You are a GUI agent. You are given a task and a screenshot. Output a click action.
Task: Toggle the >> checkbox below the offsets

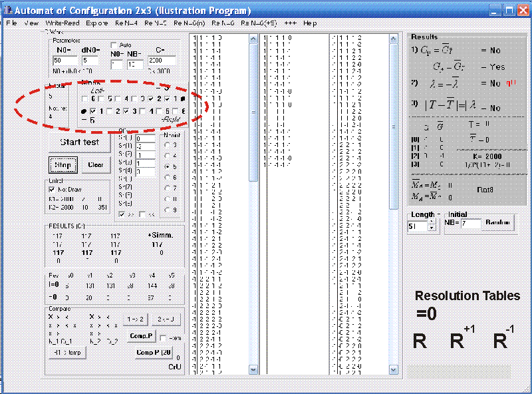point(122,214)
